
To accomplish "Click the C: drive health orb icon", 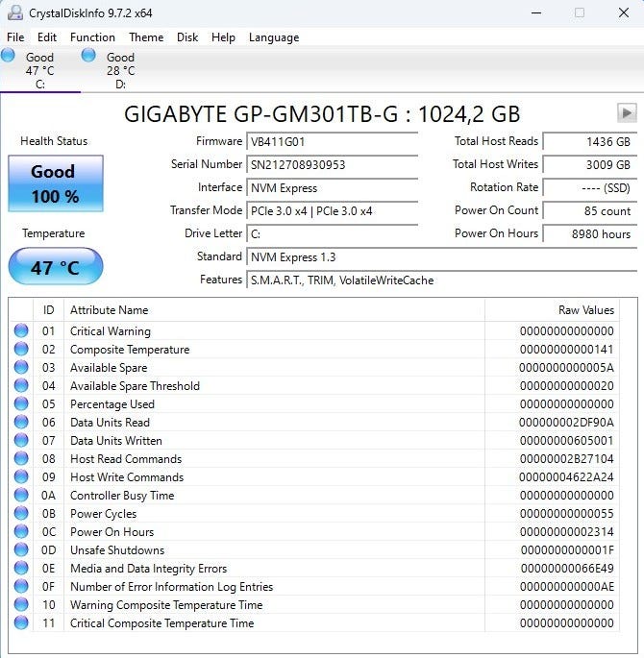I will pyautogui.click(x=9, y=56).
